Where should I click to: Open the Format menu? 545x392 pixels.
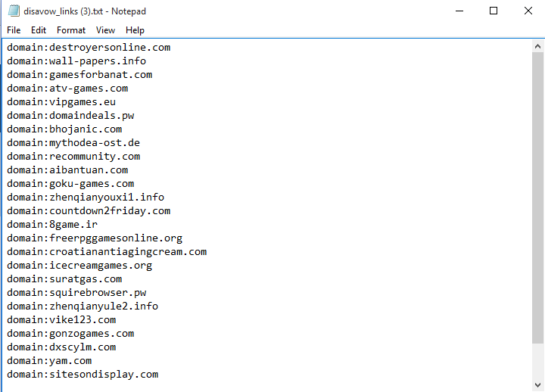point(71,30)
